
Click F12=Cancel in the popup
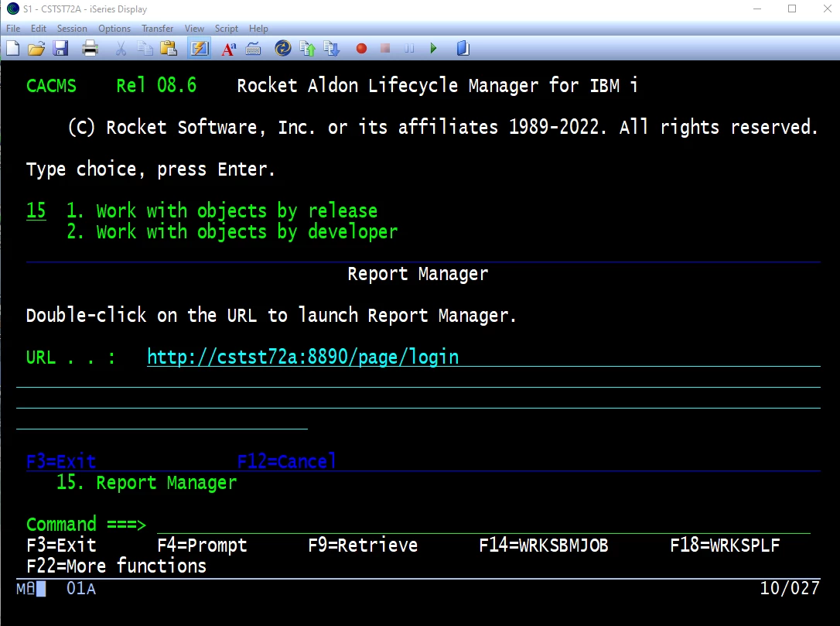point(287,461)
